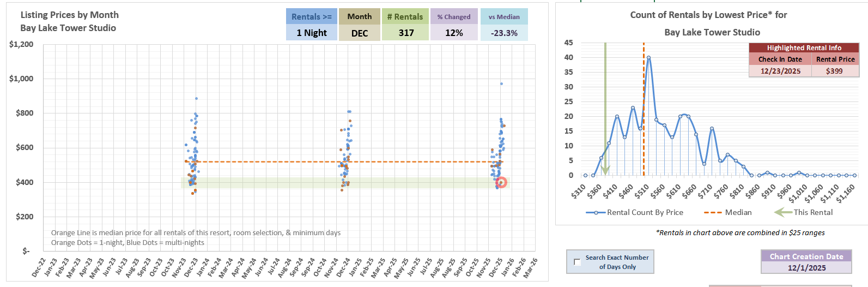
Task: Select the DEC month cell
Action: 360,33
